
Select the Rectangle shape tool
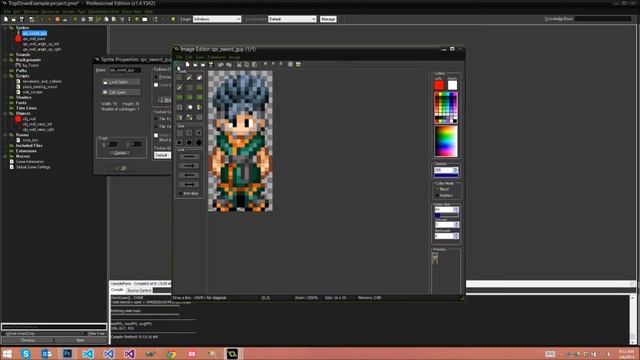click(x=180, y=97)
